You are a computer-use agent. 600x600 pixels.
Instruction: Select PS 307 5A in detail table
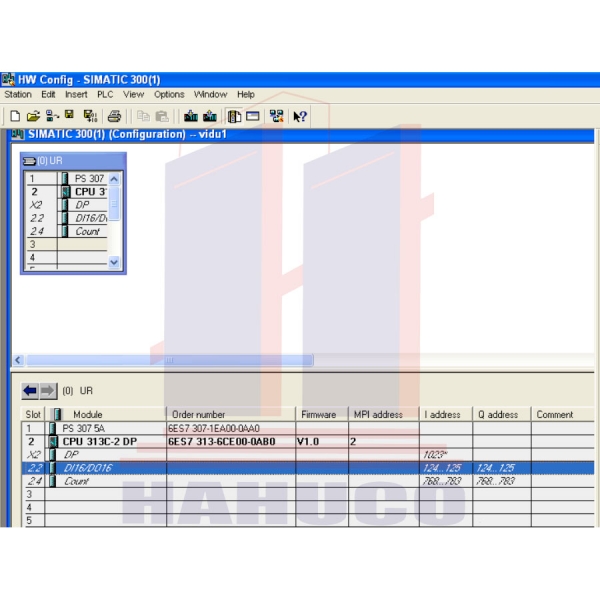point(83,428)
